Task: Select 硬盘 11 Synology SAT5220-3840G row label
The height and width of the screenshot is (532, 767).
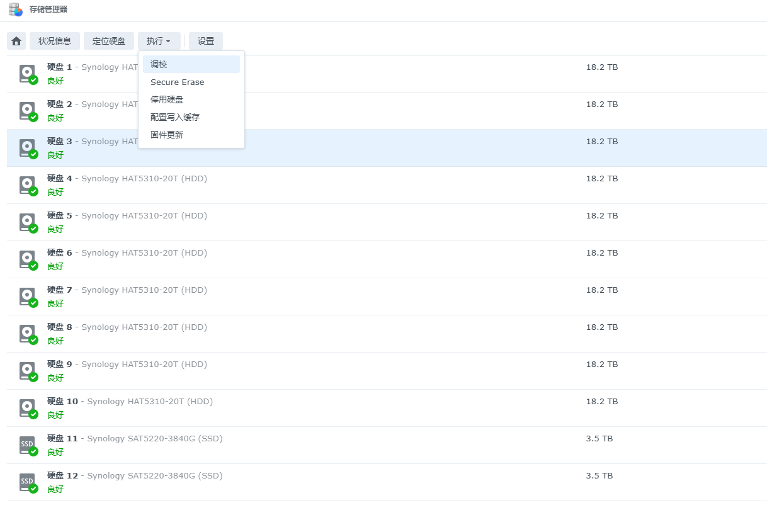Action: [135, 439]
